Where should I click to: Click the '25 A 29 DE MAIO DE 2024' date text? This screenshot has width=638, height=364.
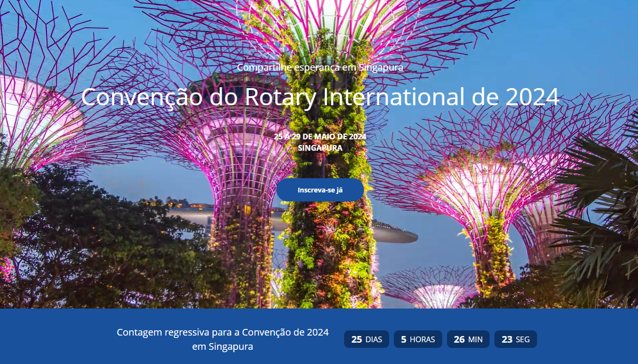tap(320, 136)
